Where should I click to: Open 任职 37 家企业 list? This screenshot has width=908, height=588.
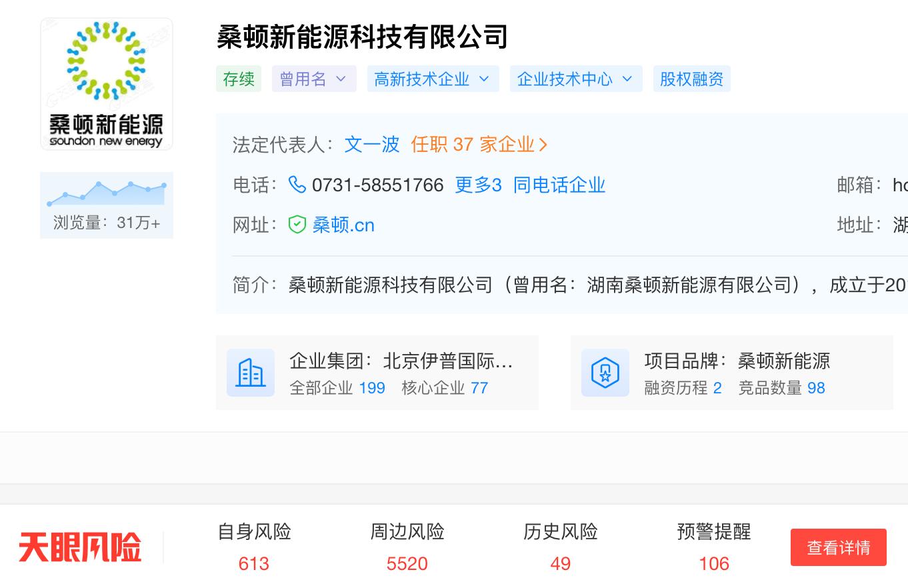[x=479, y=144]
